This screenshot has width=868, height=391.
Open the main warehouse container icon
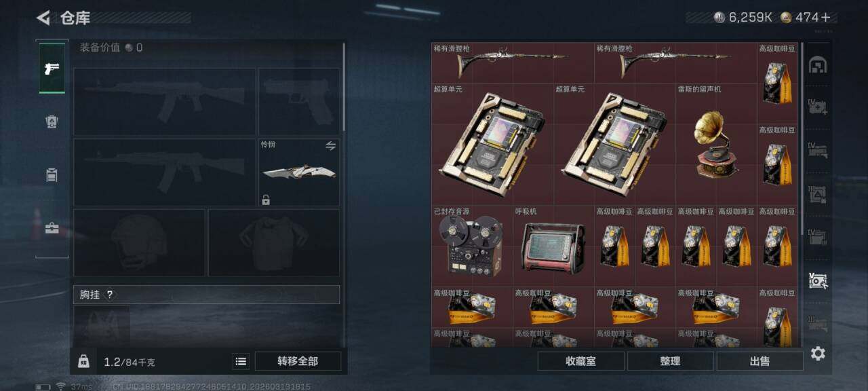point(818,65)
